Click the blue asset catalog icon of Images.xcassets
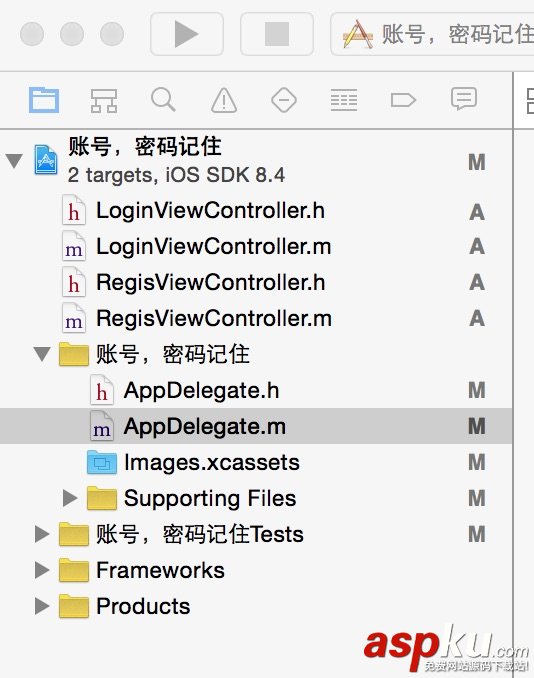Screen dimensions: 534x678 [x=102, y=462]
